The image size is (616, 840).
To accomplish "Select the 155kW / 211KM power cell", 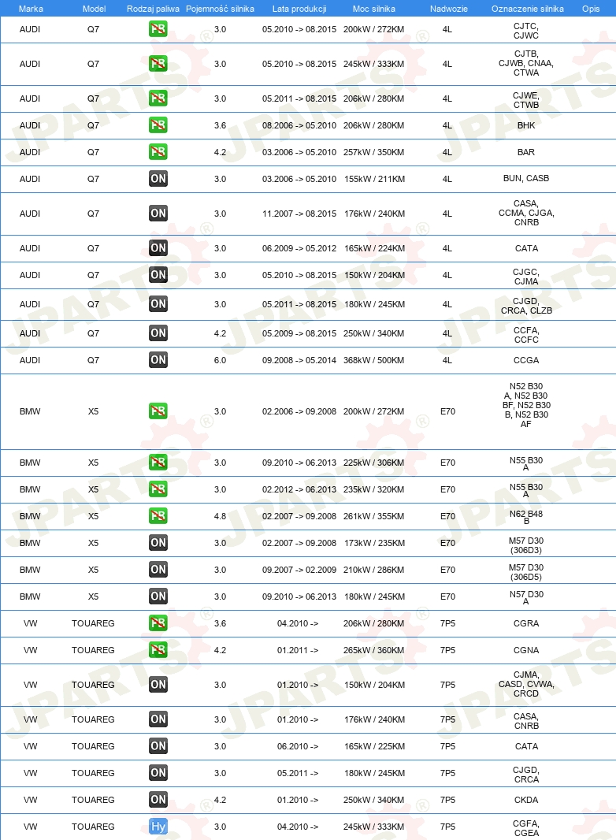I will tap(374, 179).
